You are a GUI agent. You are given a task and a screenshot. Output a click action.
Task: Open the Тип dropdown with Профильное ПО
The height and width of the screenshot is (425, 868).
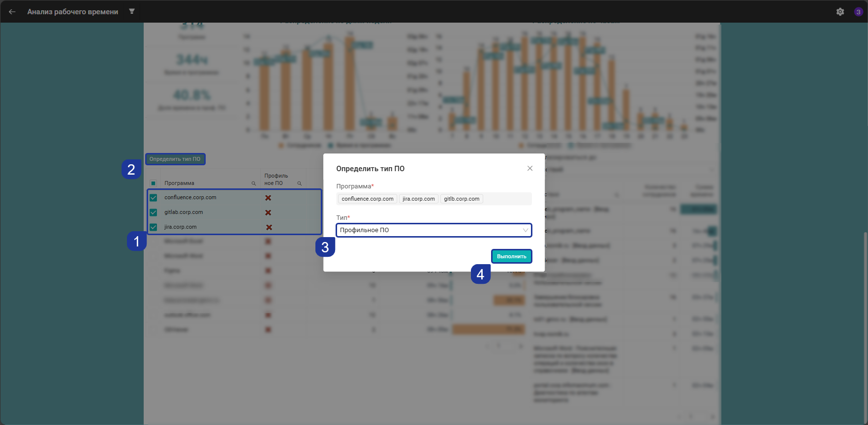[434, 230]
